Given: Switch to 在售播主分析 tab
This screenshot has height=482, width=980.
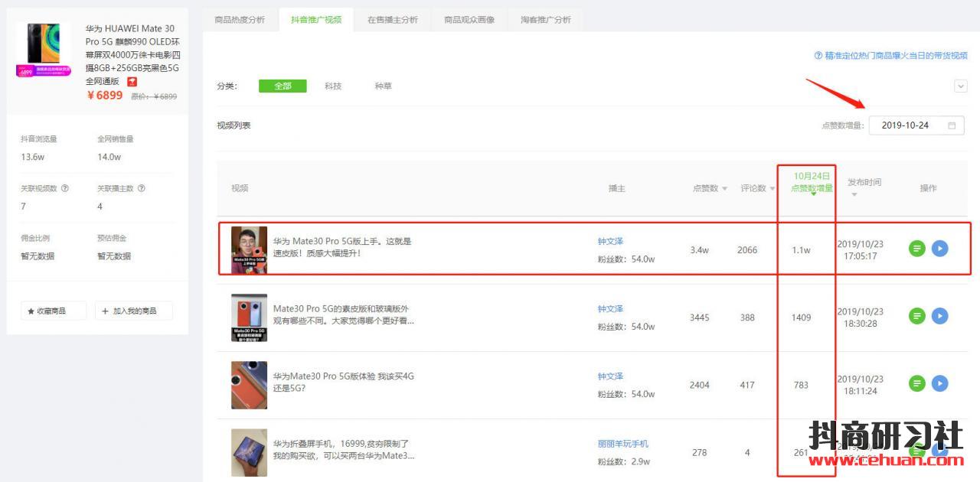Looking at the screenshot, I should [x=392, y=20].
